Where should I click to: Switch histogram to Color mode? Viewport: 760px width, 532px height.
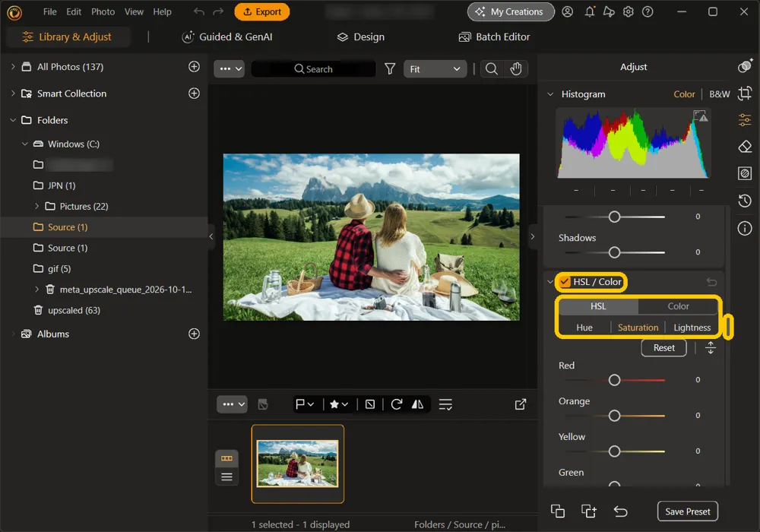[x=684, y=94]
